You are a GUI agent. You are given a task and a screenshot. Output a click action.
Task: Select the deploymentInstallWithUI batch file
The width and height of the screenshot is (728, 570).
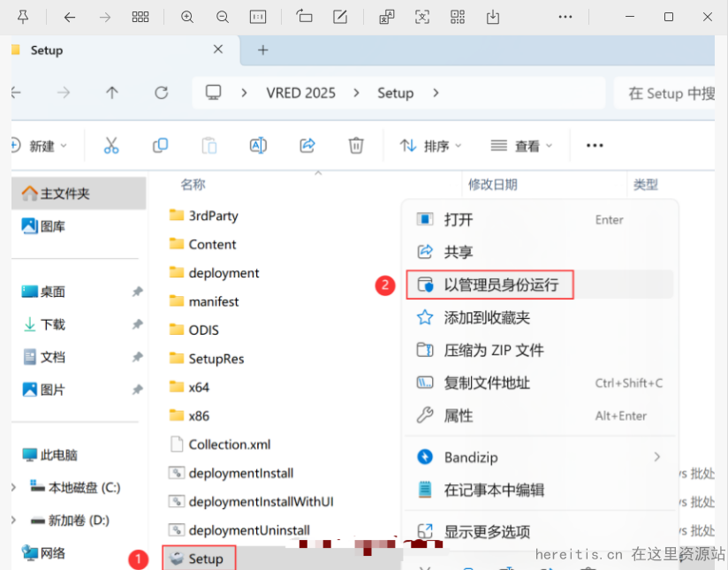pos(251,501)
